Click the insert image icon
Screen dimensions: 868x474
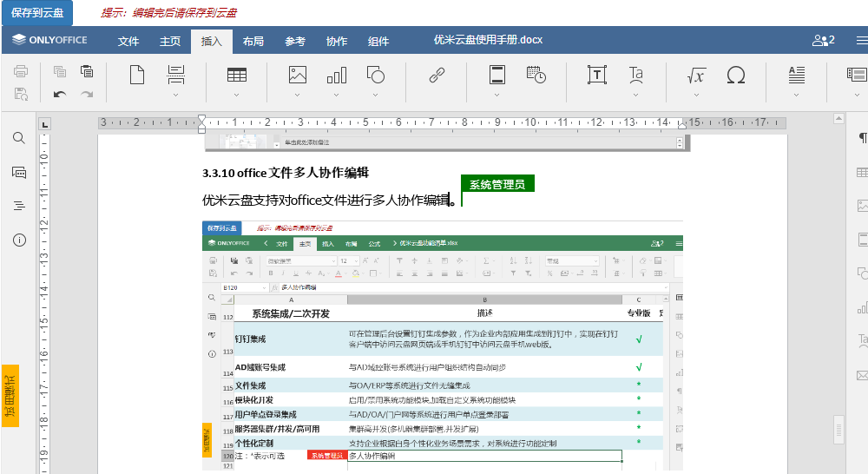pos(298,75)
